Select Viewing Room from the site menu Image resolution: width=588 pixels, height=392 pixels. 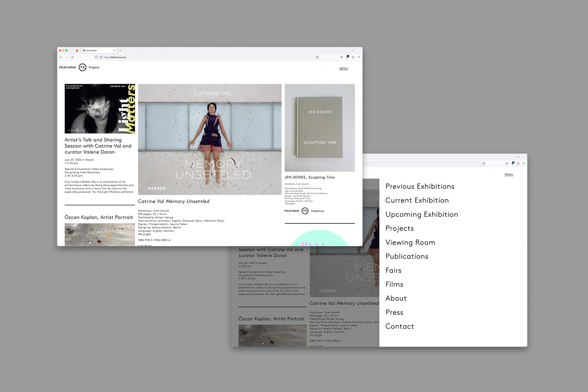coord(410,242)
